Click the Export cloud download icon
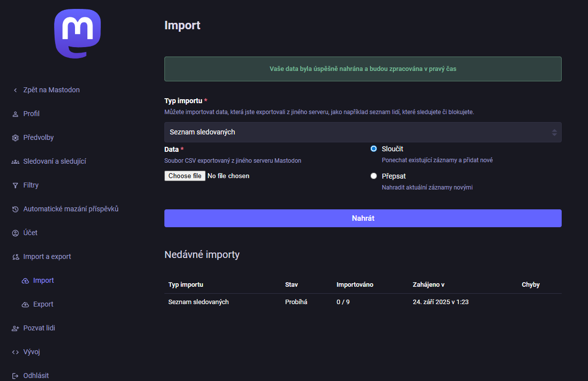Viewport: 588px width, 381px height. pyautogui.click(x=25, y=305)
